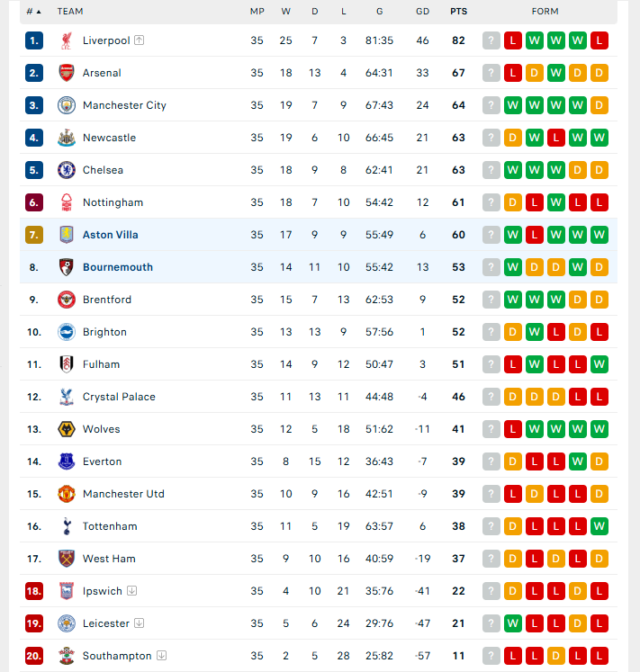640x672 pixels.
Task: Sort standings by PTS column header
Action: (x=458, y=12)
